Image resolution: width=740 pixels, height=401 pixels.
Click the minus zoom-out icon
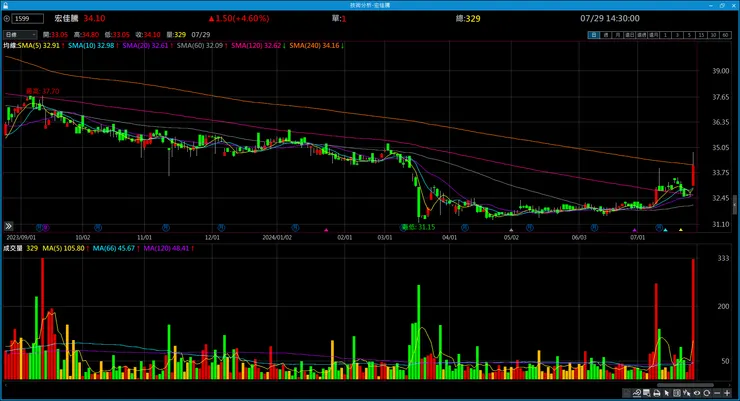[717, 393]
